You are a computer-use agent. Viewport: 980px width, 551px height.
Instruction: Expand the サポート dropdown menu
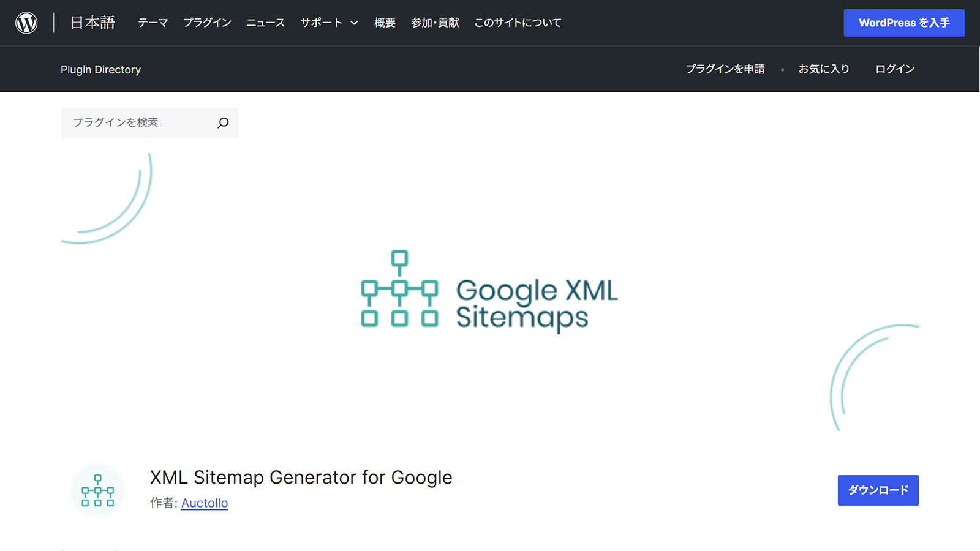pos(329,23)
